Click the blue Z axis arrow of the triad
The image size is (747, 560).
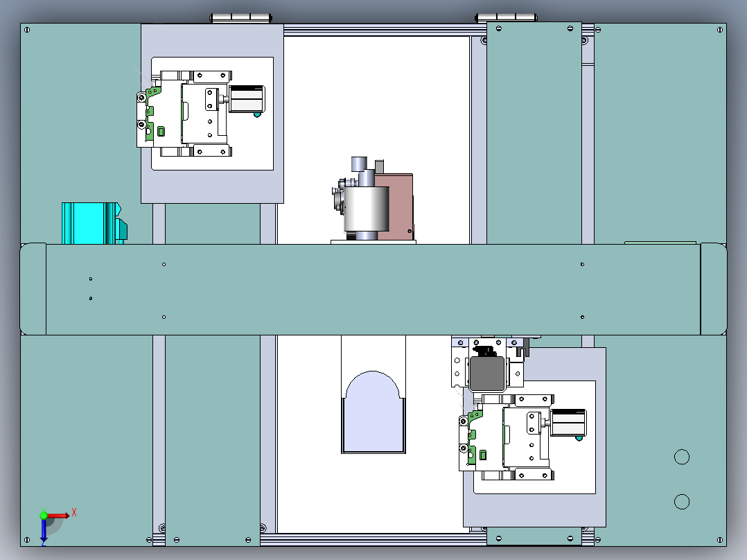click(x=44, y=532)
